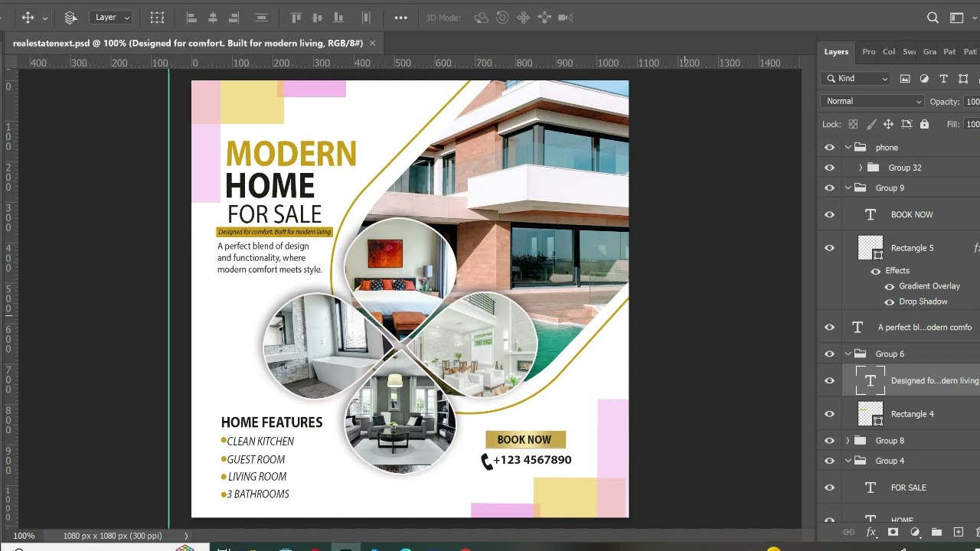This screenshot has height=551, width=980.
Task: Align top edges of selected layers
Action: (296, 17)
